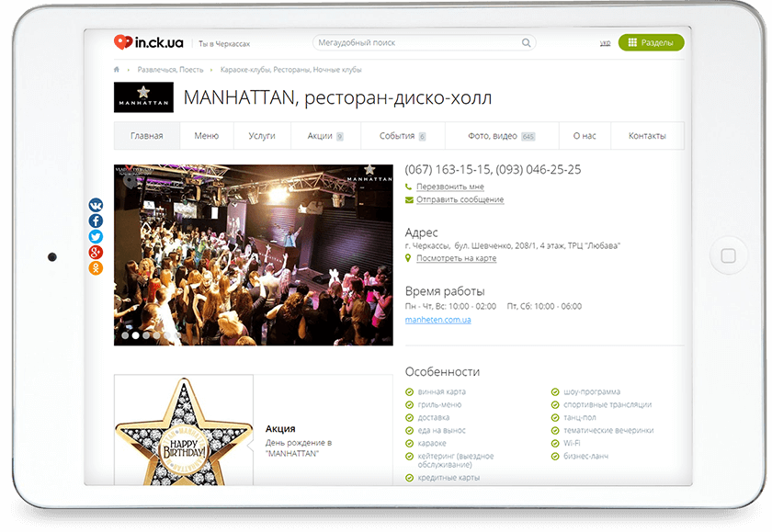Click the доставка feature
The image size is (772, 532).
[x=433, y=417]
